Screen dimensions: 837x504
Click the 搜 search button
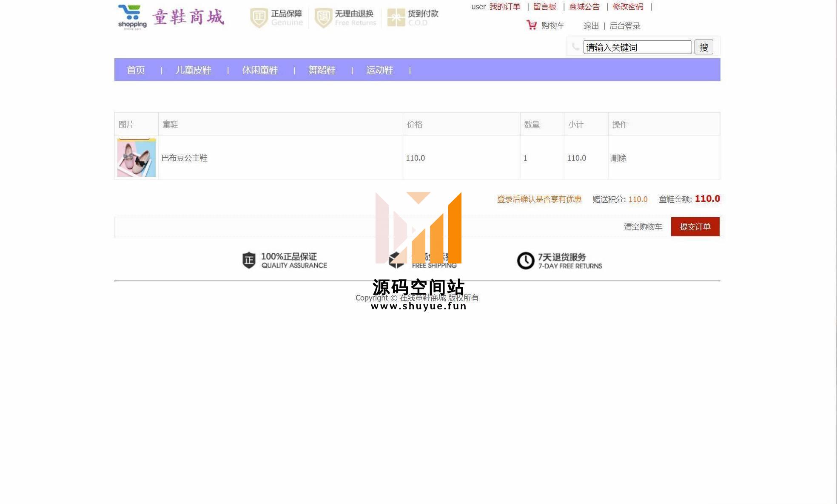click(x=704, y=47)
